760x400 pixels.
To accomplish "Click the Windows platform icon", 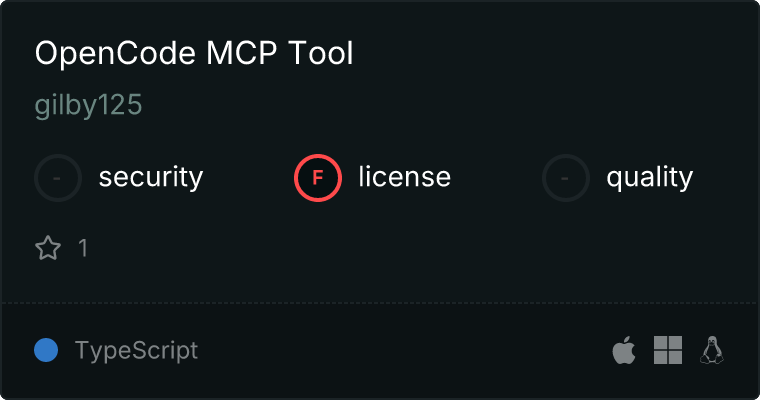I will coord(668,350).
